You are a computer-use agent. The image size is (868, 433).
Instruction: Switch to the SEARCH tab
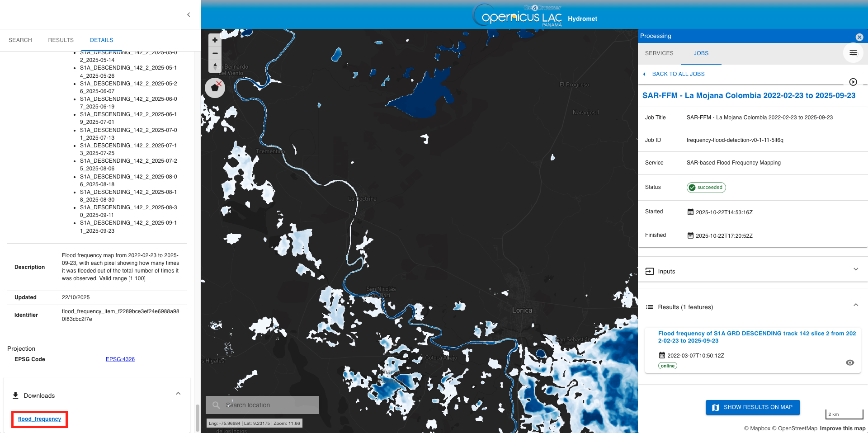[x=20, y=40]
